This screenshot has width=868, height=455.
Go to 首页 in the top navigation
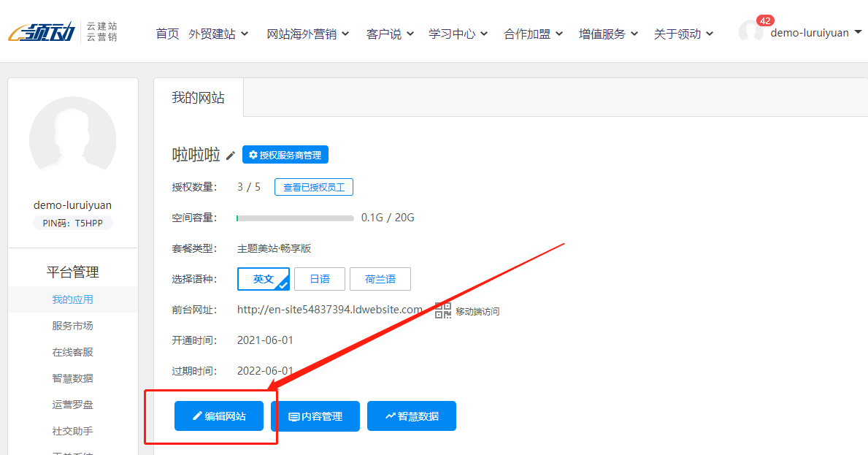(167, 34)
